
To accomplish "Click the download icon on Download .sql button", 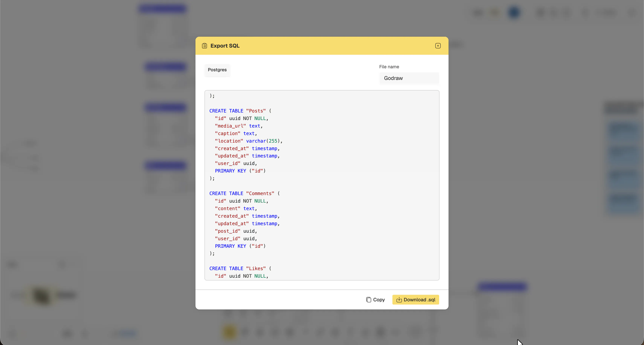I will click(x=399, y=299).
